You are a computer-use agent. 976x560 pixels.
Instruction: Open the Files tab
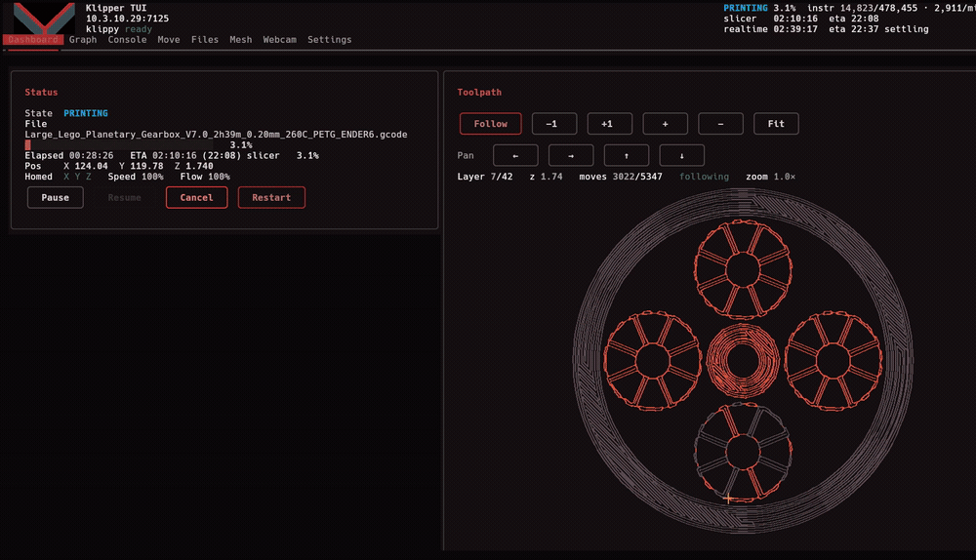tap(205, 40)
